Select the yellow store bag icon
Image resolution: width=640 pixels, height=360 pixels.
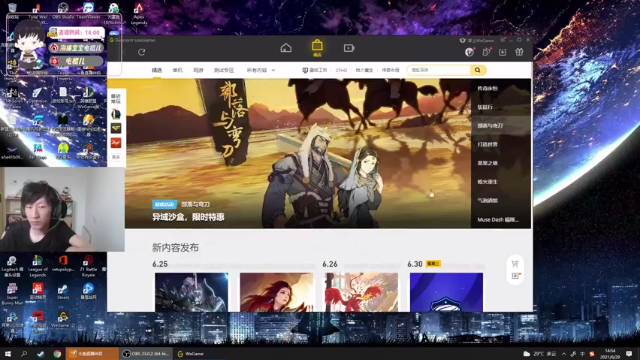[317, 47]
